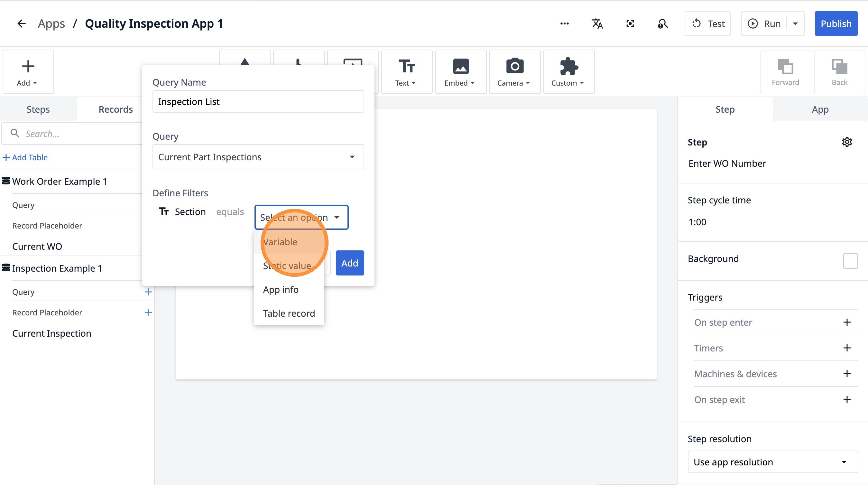Expand the Run button dropdown arrow
Viewport: 868px width, 485px height.
795,23
